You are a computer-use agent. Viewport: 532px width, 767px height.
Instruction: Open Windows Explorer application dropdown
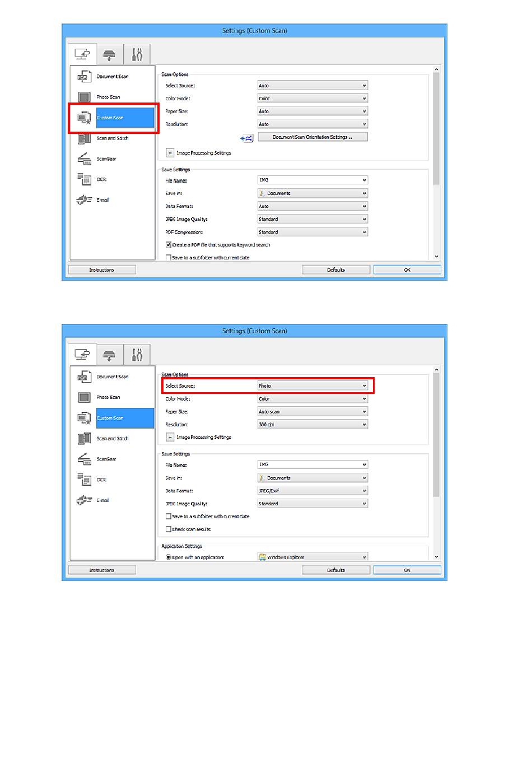312,557
